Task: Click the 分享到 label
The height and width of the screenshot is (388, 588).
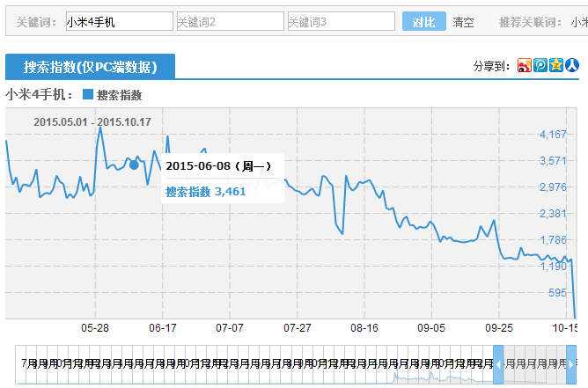Action: (x=492, y=66)
